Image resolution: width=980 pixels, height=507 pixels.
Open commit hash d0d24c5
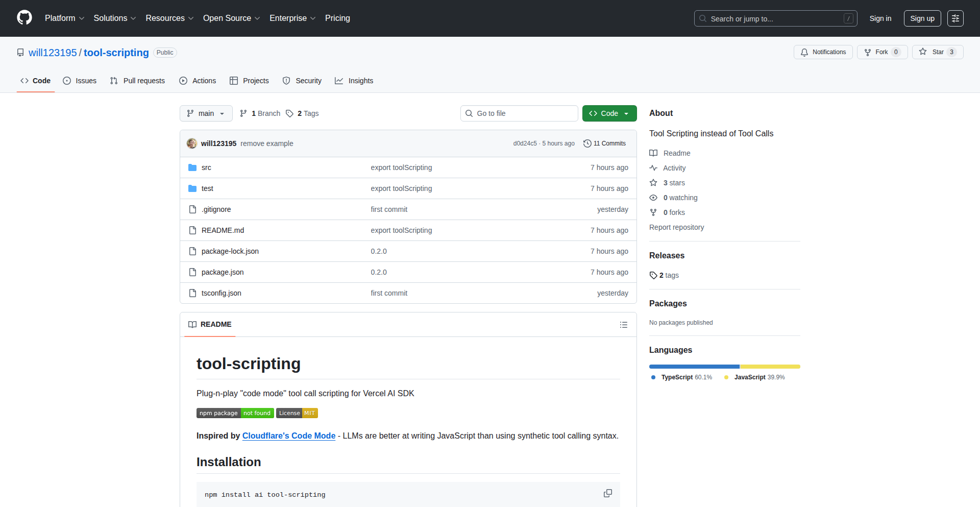tap(525, 143)
